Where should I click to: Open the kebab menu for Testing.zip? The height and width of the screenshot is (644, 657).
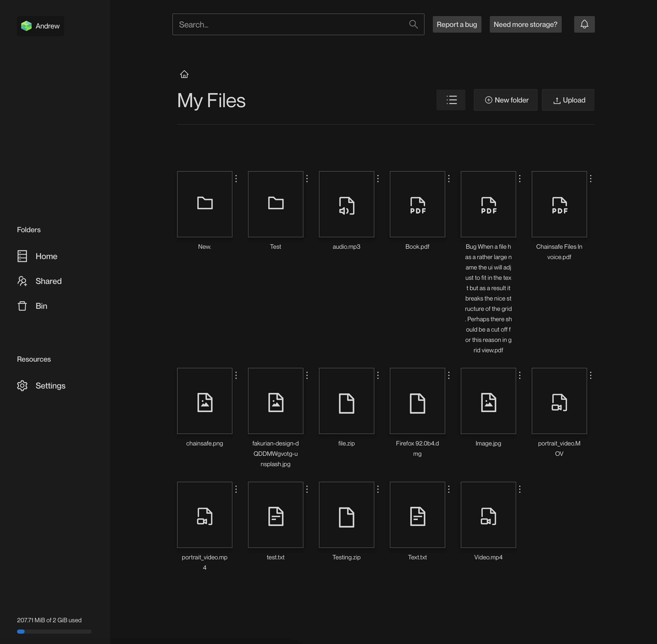378,489
